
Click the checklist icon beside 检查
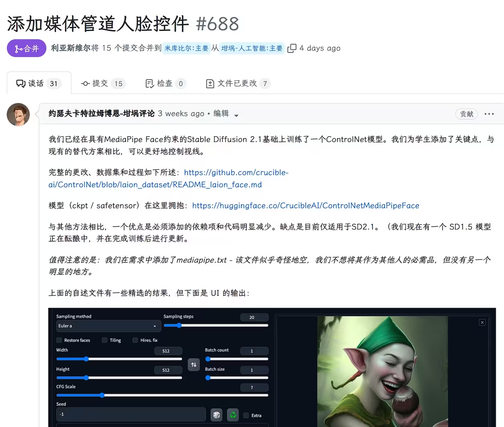point(150,84)
